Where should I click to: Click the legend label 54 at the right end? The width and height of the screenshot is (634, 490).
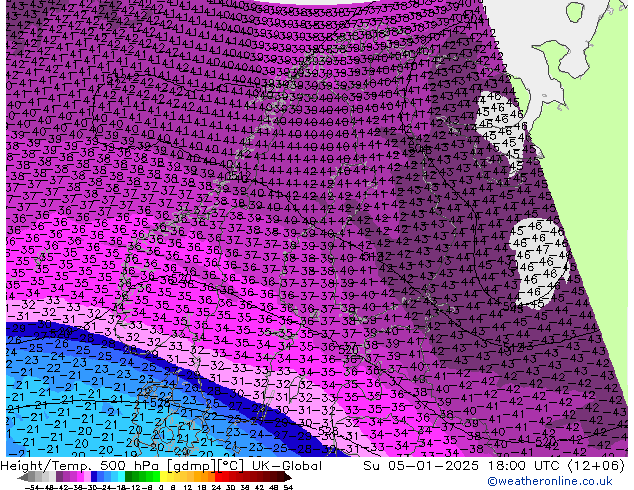(288, 487)
